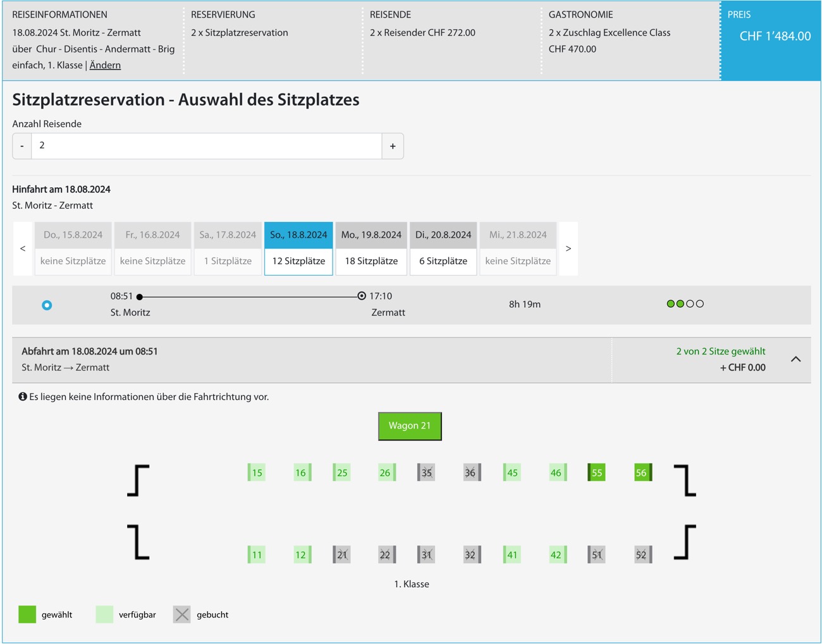
Task: Click booked seat 21
Action: 341,555
